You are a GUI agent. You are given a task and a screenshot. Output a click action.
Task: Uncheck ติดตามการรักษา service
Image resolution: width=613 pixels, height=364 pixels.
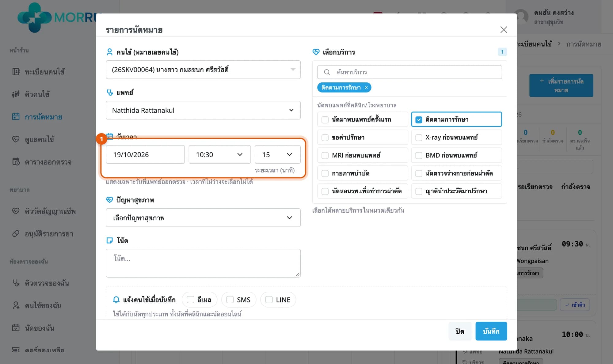419,119
